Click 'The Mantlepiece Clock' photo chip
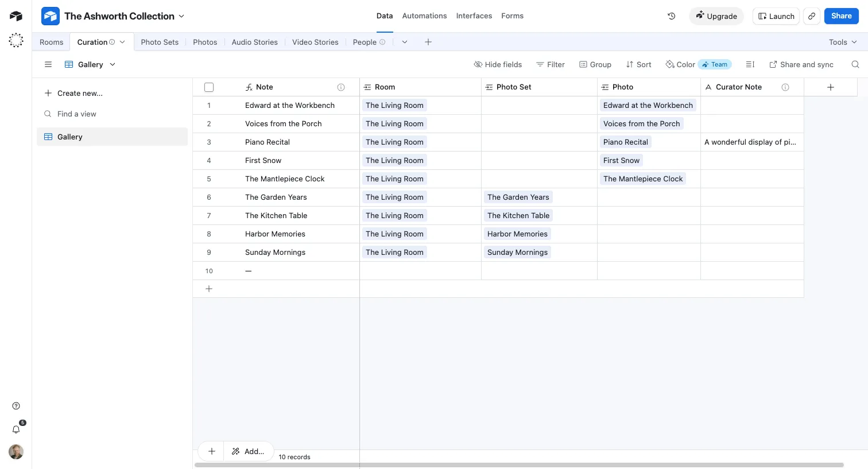 tap(643, 179)
